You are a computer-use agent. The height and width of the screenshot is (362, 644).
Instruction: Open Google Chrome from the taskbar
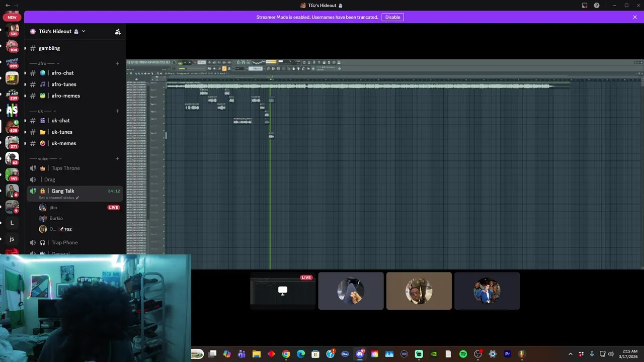286,354
